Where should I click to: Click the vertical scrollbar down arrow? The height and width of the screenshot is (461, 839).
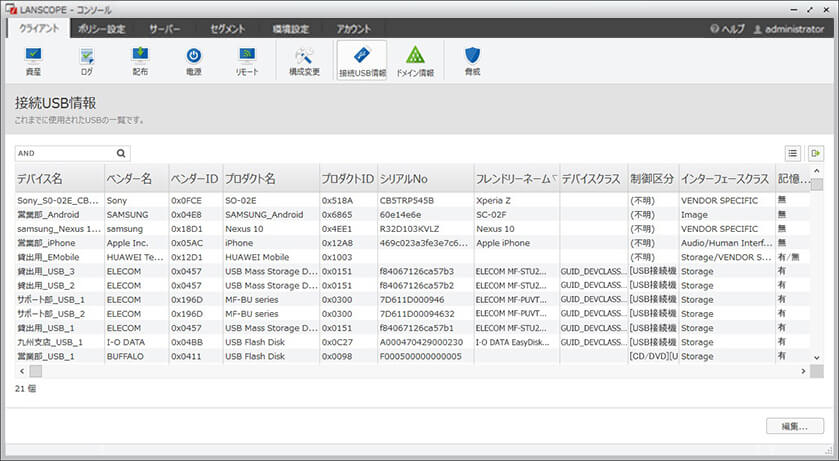coord(817,357)
